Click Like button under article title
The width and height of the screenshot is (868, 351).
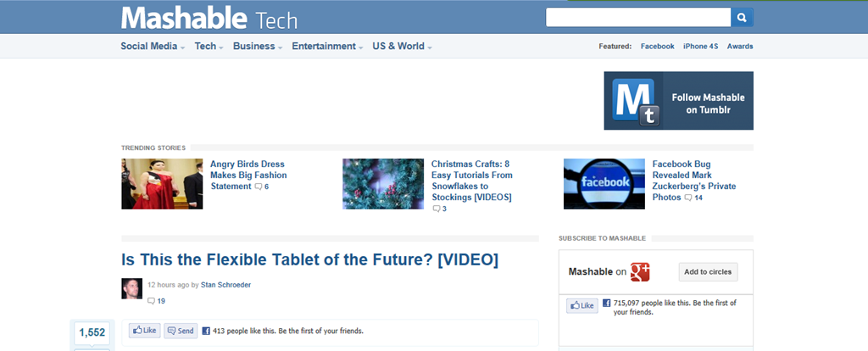pos(144,331)
